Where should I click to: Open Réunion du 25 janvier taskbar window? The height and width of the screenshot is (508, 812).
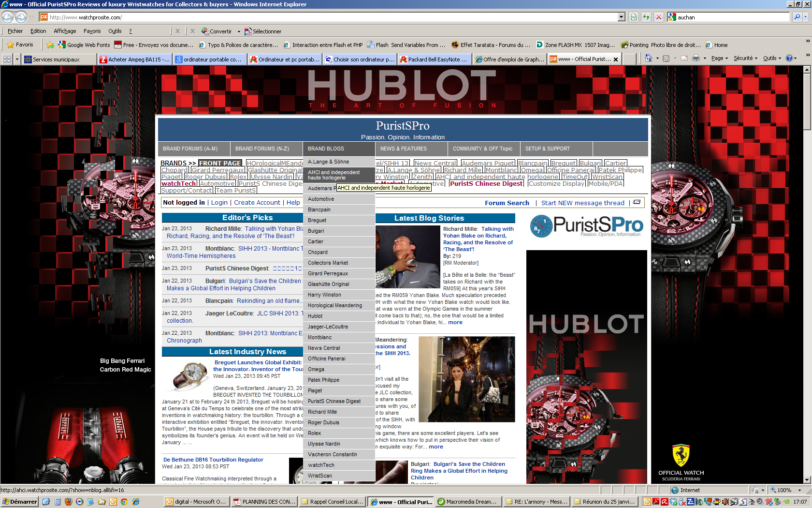pos(604,502)
